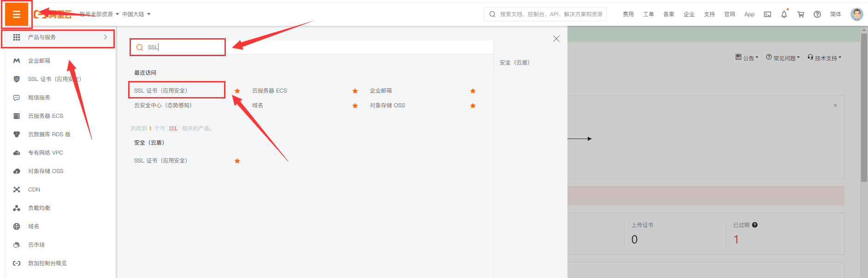Image resolution: width=868 pixels, height=278 pixels.
Task: Expand the 账号全部资源 dropdown
Action: (x=99, y=14)
